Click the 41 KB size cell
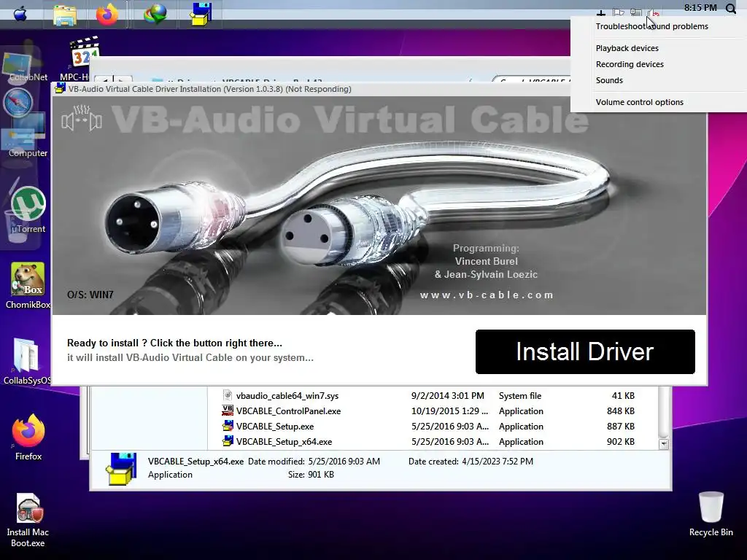Image resolution: width=747 pixels, height=560 pixels. point(623,396)
